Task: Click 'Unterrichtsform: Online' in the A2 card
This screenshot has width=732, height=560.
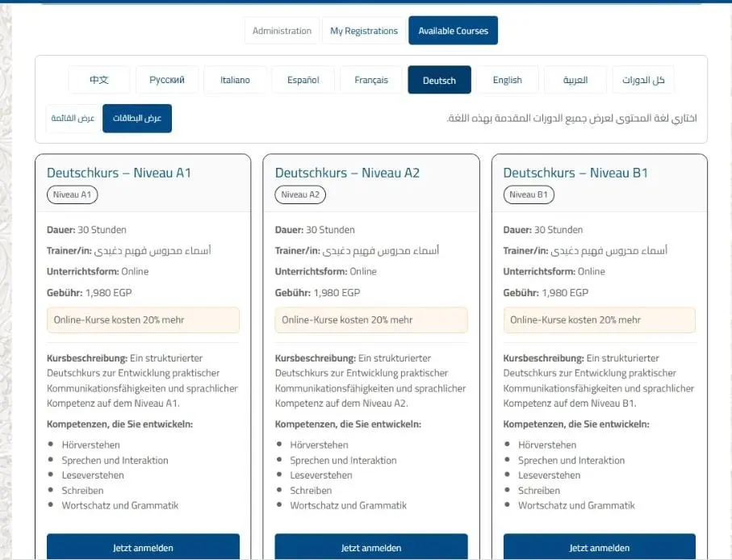Action: click(x=326, y=271)
